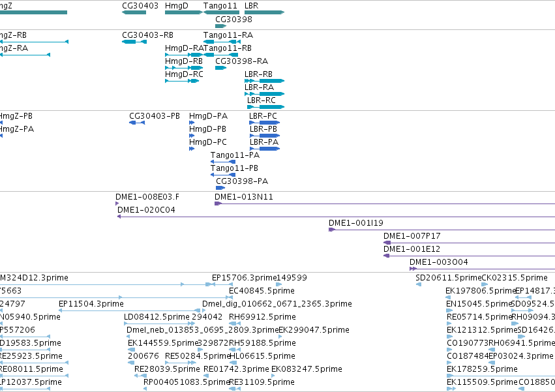Select the HmgD-PA protein label
The image size is (555, 392).
208,116
